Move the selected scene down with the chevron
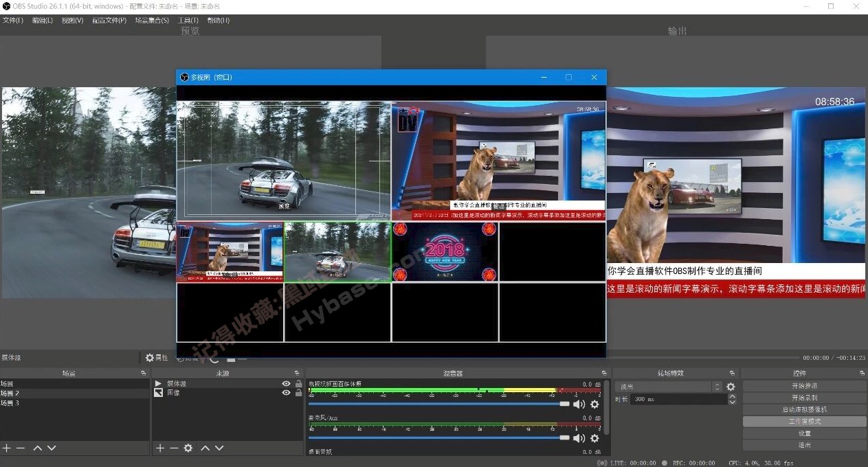 point(51,448)
